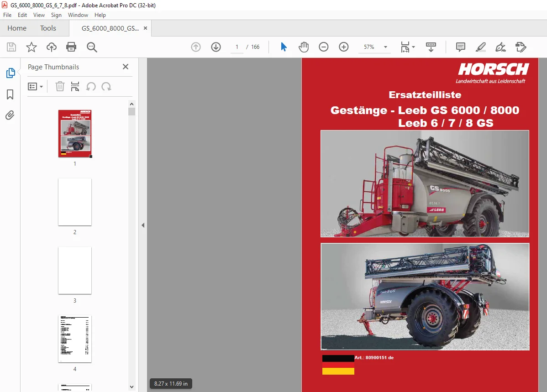Click 'Art.: 80900151 de' text
The height and width of the screenshot is (392, 547).
[x=374, y=357]
